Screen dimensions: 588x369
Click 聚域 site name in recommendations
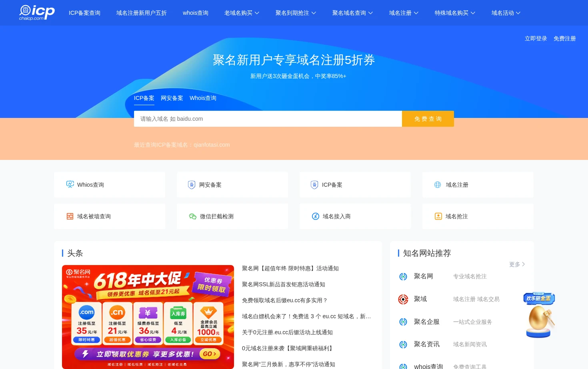420,299
